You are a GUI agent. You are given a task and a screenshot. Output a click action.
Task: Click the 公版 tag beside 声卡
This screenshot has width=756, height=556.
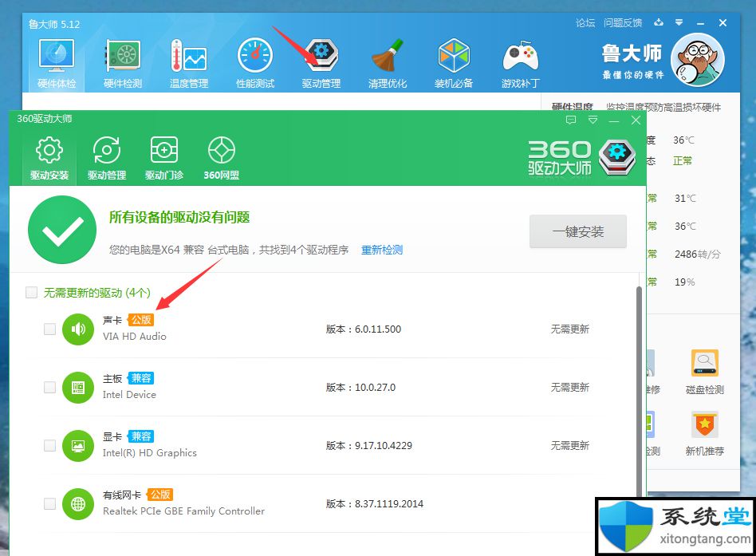[x=141, y=320]
